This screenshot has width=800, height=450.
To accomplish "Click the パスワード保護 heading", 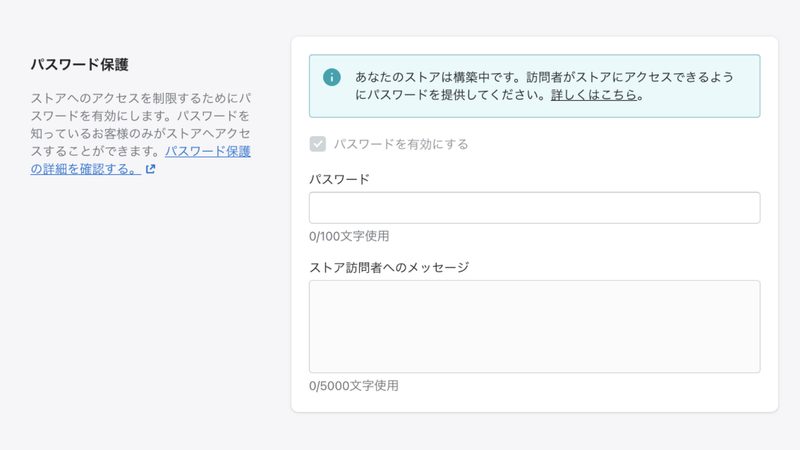I will pyautogui.click(x=80, y=65).
